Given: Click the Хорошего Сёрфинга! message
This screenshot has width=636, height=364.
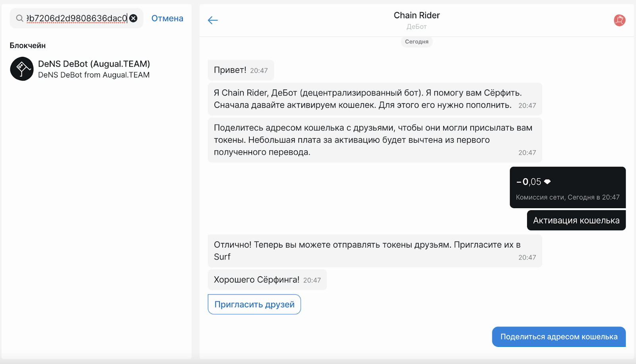Looking at the screenshot, I should [x=267, y=280].
